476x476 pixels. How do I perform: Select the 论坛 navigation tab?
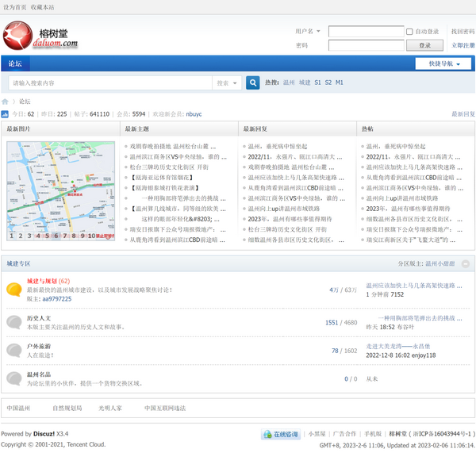click(16, 63)
